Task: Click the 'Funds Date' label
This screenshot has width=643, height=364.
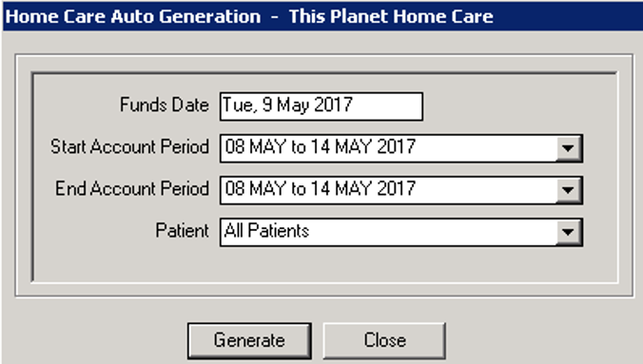Action: 165,105
